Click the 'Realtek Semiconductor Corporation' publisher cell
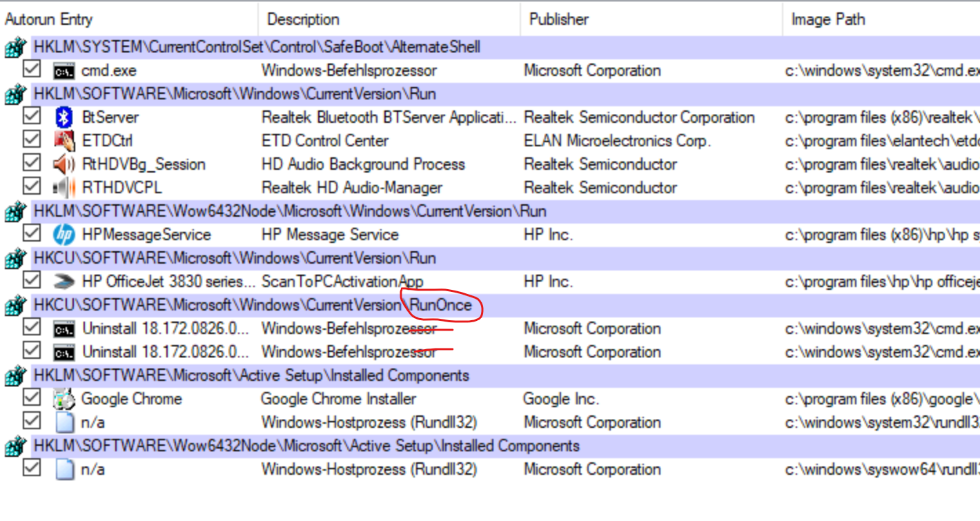980x521 pixels. pos(639,117)
